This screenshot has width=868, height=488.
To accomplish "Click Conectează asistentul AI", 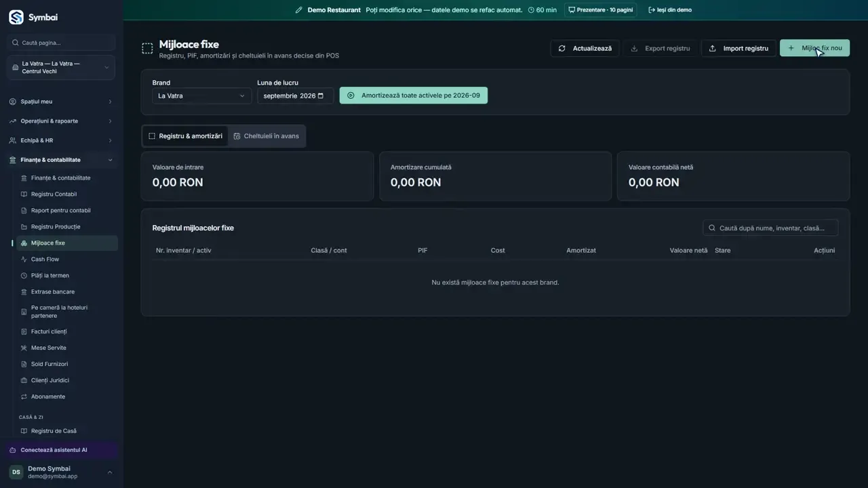I will tap(61, 450).
